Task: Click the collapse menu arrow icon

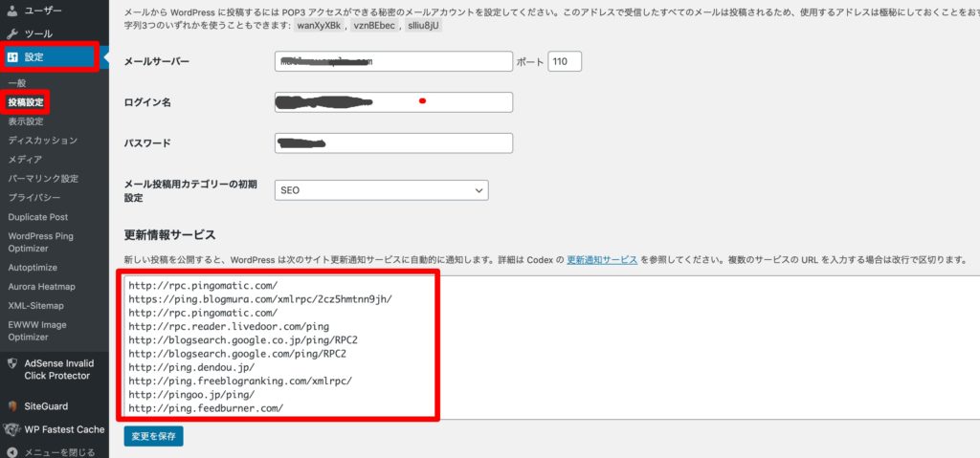Action: pyautogui.click(x=12, y=452)
